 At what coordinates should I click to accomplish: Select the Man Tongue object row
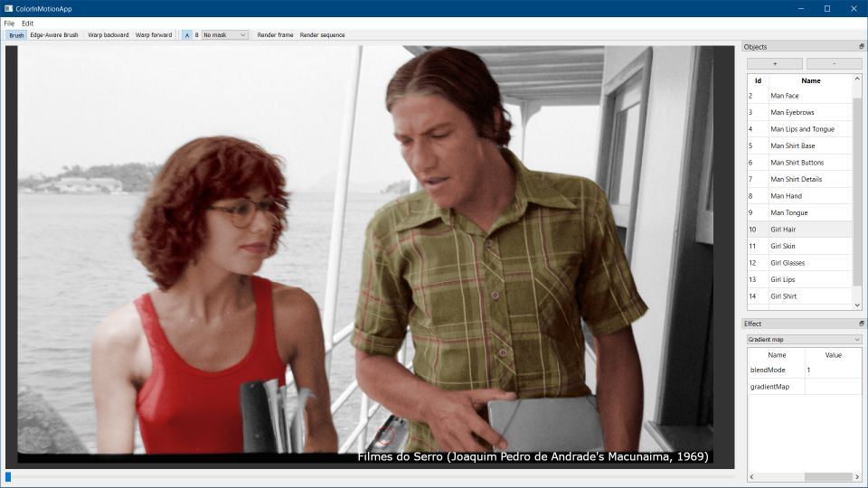800,212
